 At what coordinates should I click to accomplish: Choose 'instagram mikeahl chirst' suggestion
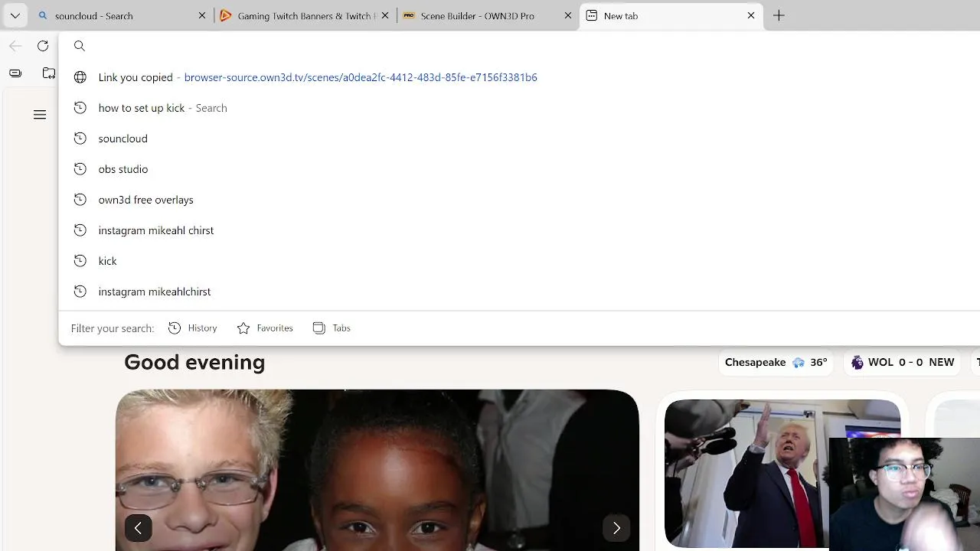(x=521, y=230)
